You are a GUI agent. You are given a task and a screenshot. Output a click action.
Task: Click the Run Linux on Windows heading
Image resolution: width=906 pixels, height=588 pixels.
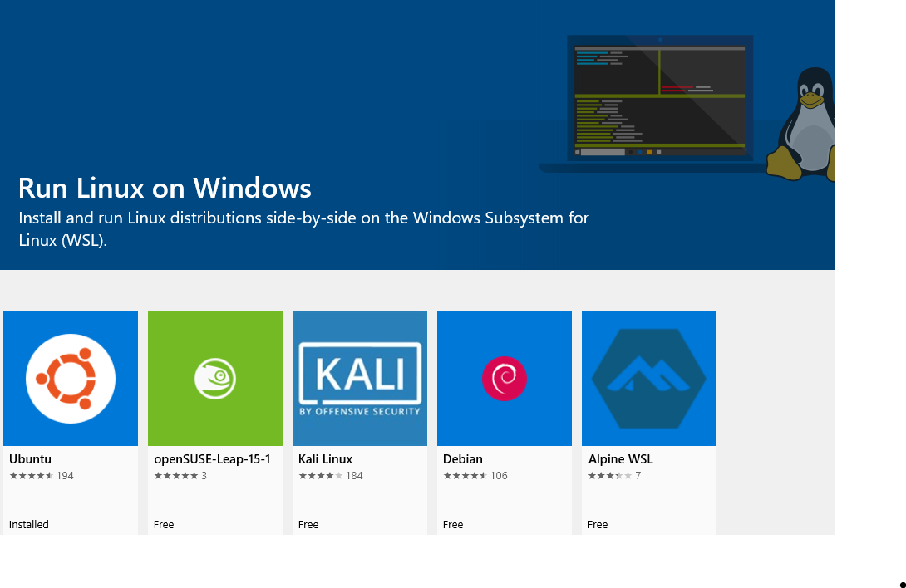tap(165, 188)
